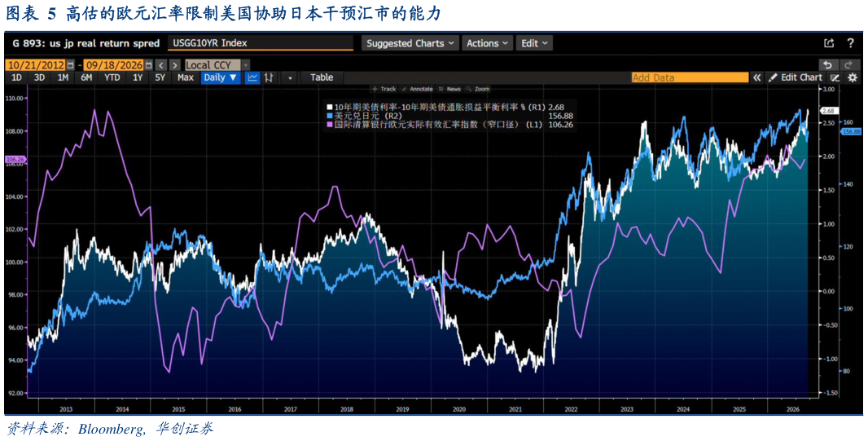
Task: Shift date range backward with left arrow
Action: 160,64
